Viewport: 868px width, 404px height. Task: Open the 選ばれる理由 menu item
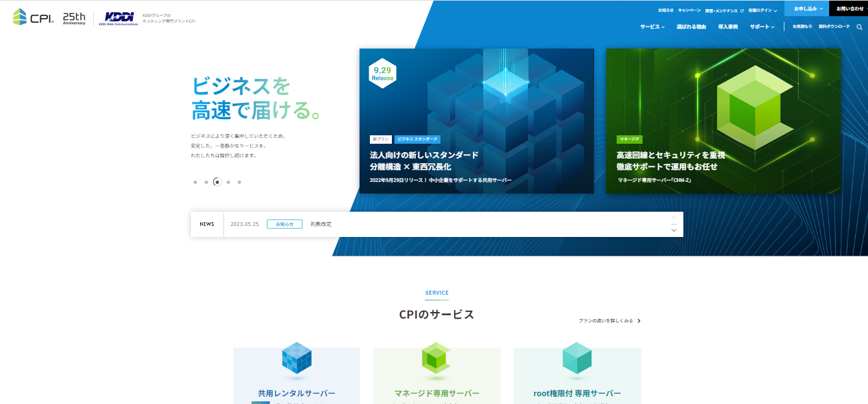click(x=691, y=27)
